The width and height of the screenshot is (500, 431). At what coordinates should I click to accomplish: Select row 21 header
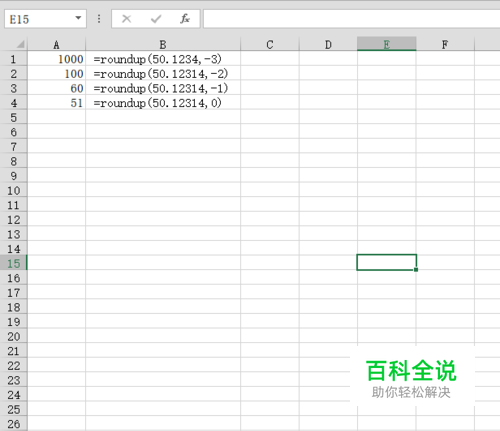[x=13, y=351]
